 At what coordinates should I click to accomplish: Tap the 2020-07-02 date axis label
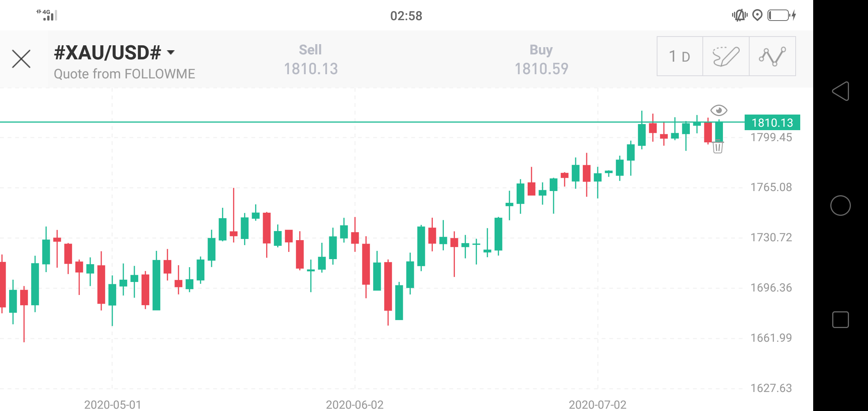tap(597, 405)
